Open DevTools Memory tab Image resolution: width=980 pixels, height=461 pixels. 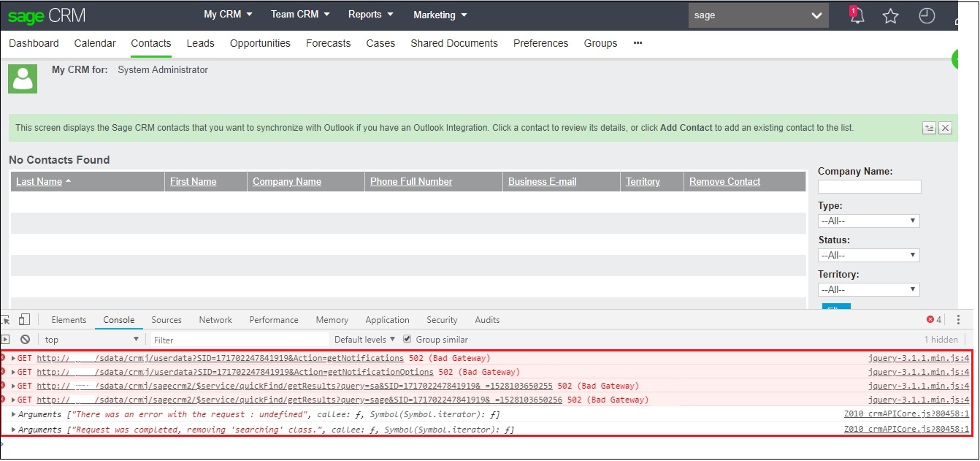pyautogui.click(x=332, y=320)
